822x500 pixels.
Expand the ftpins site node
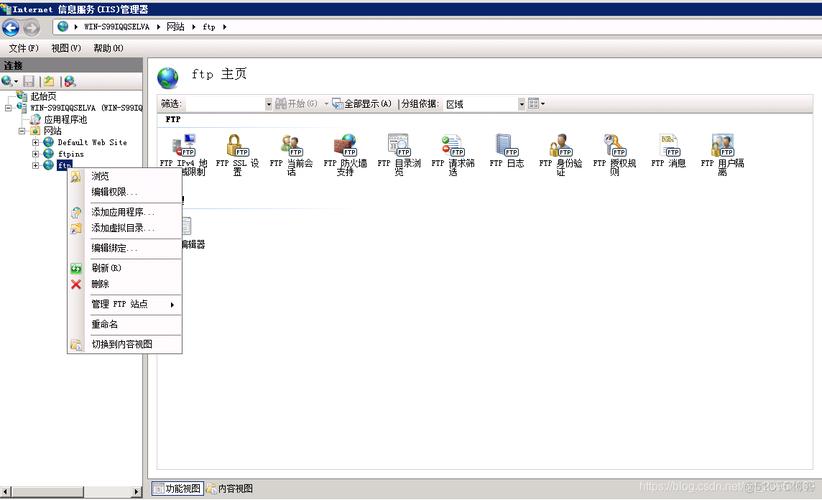(x=35, y=154)
